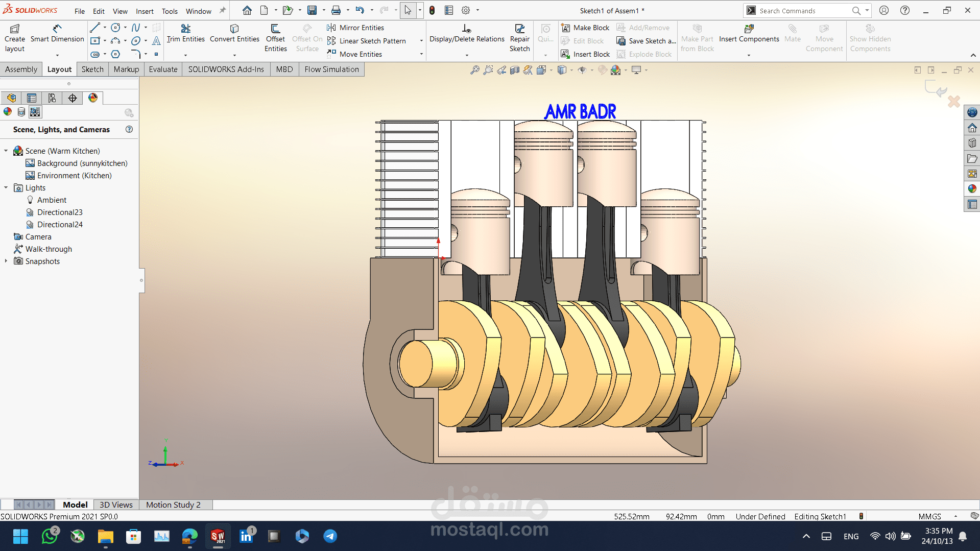Click the Windows Start button
The width and height of the screenshot is (980, 551).
coord(20,536)
